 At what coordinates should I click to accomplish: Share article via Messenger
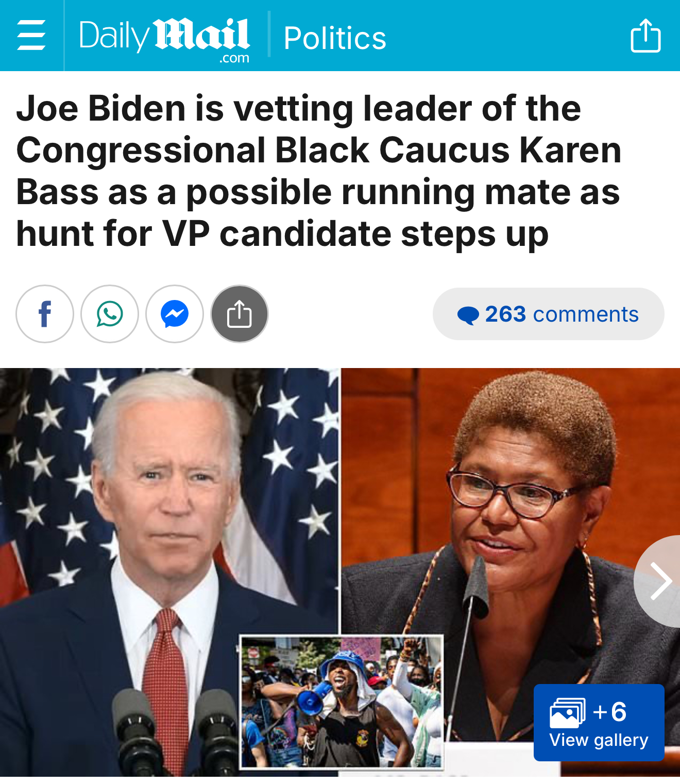tap(175, 314)
